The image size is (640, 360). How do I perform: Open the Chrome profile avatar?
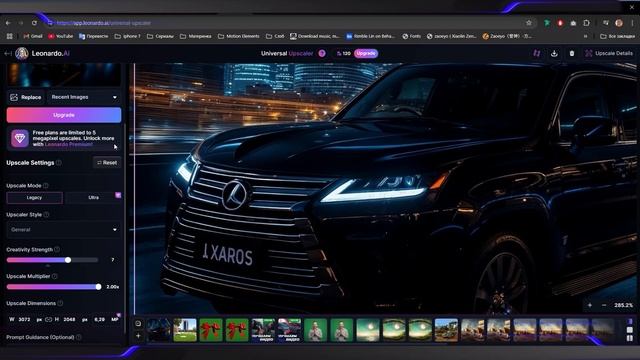[619, 23]
